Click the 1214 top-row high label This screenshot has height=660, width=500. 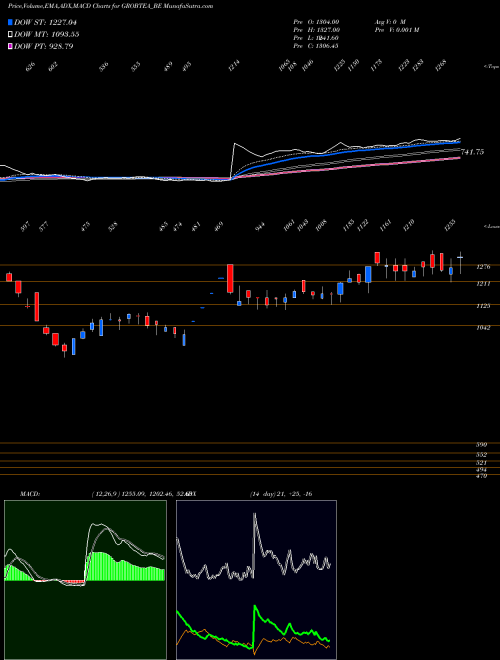(234, 66)
